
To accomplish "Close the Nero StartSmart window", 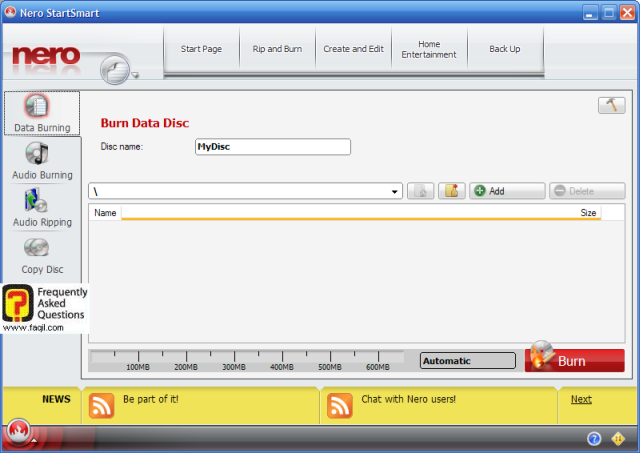I will [x=627, y=13].
